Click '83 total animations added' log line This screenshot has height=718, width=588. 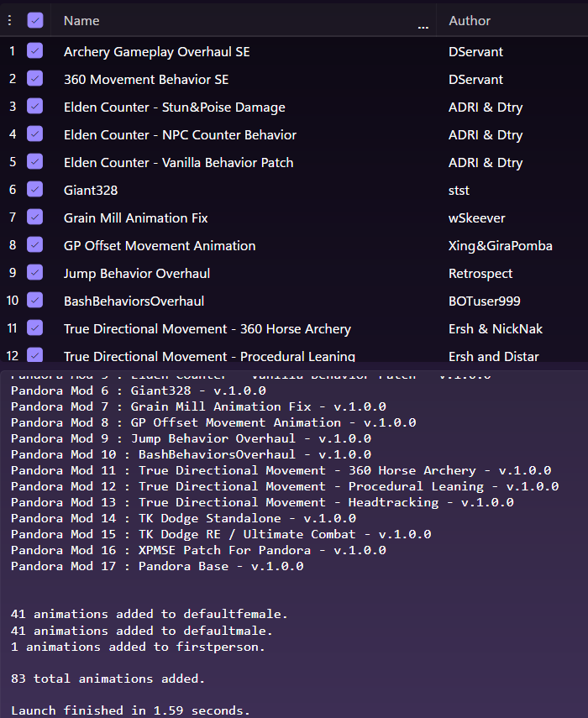point(108,678)
